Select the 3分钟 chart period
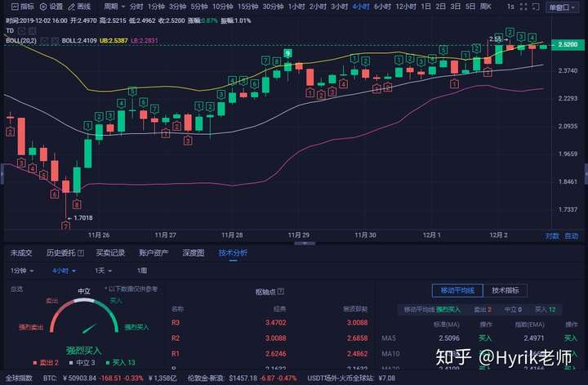The height and width of the screenshot is (385, 588). point(177,7)
